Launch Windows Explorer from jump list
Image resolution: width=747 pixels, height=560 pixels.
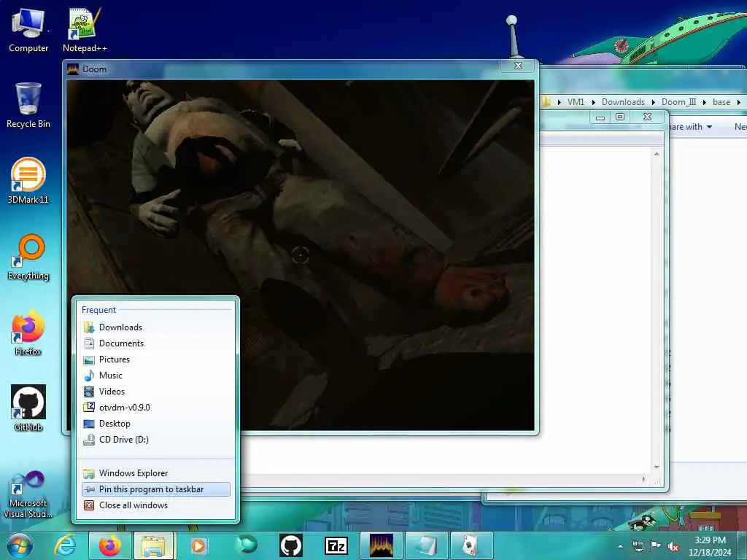[x=156, y=473]
